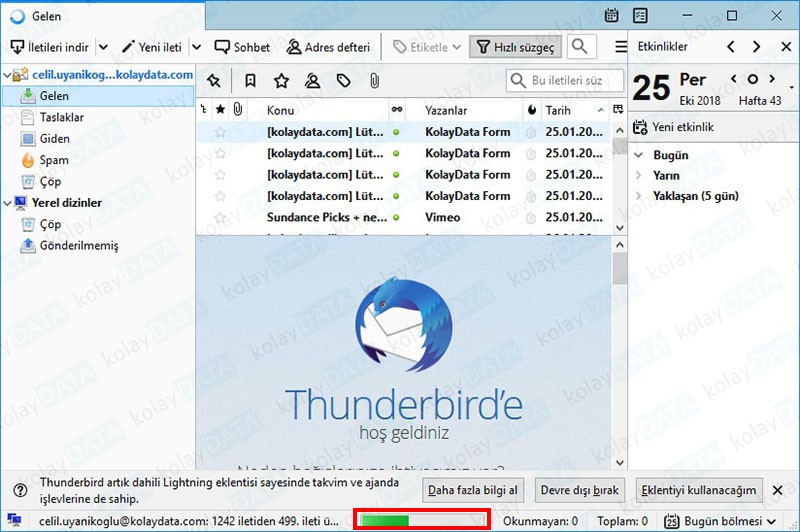Open Sohbet chat
The height and width of the screenshot is (532, 800).
click(242, 47)
